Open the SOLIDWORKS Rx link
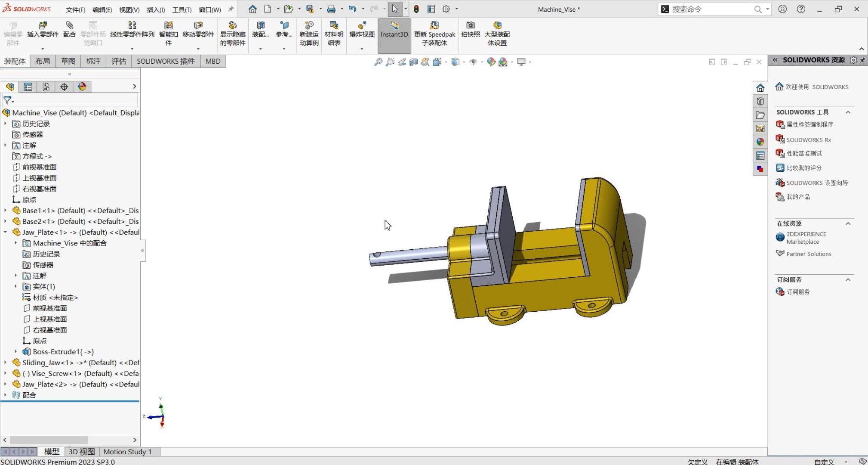This screenshot has height=465, width=868. (808, 140)
